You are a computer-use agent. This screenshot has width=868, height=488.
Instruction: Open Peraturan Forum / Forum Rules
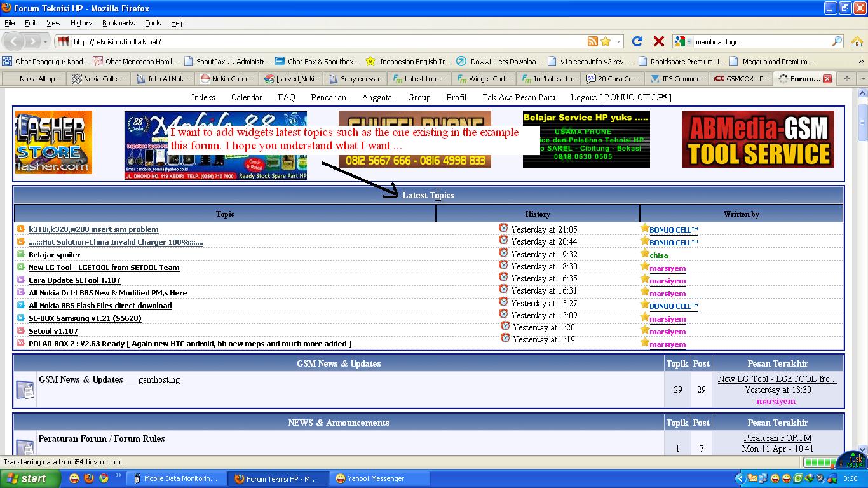click(x=102, y=438)
